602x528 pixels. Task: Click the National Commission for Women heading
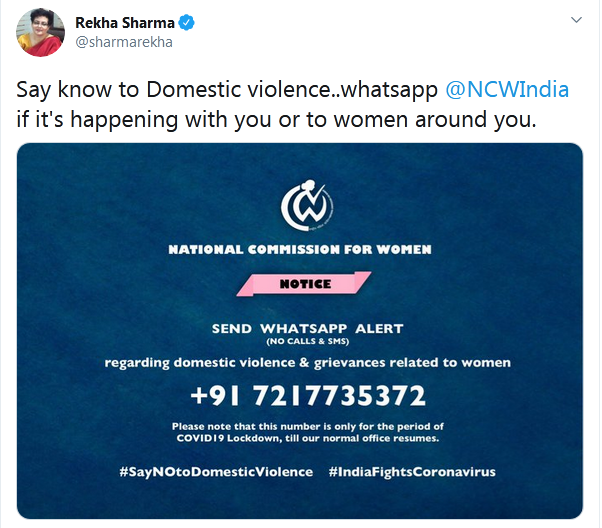tap(301, 249)
